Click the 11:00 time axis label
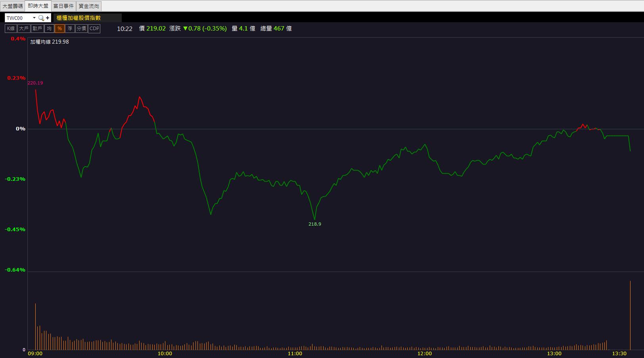Screen dimensions: 644x358 [295, 354]
